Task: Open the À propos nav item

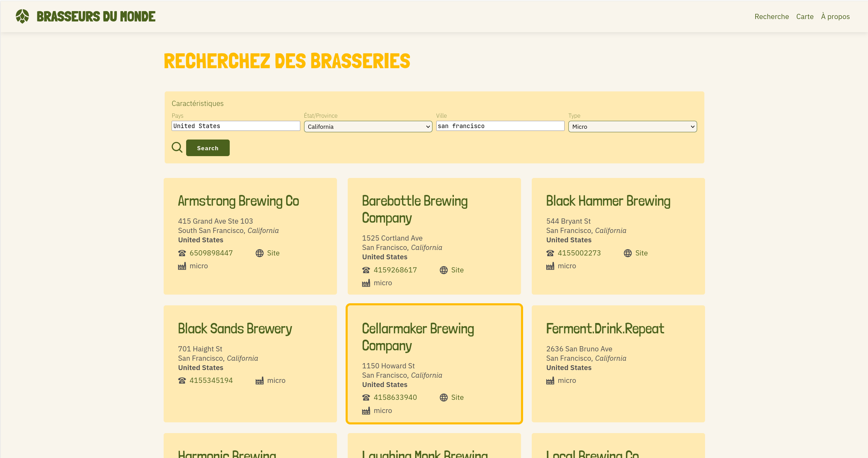Action: tap(835, 17)
